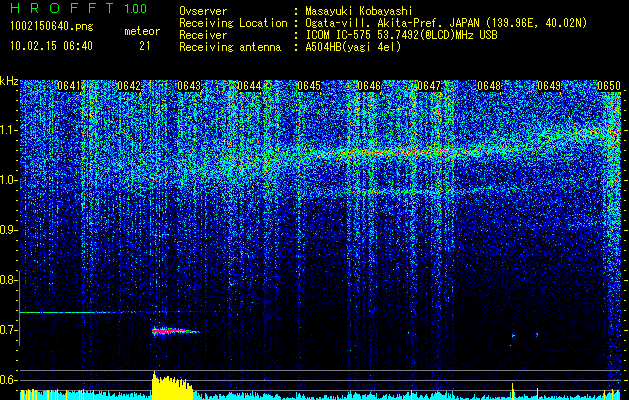Click the kHz axis unit label

[9, 81]
